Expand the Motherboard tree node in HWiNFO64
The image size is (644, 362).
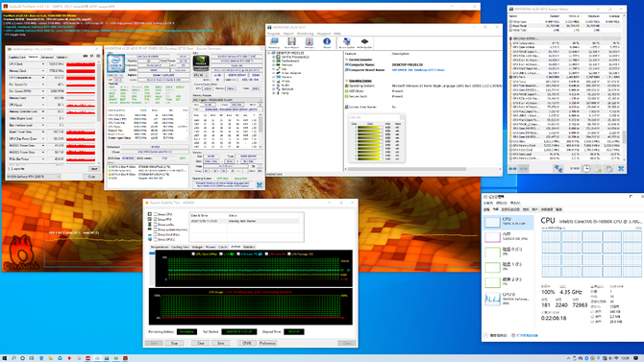(x=274, y=60)
